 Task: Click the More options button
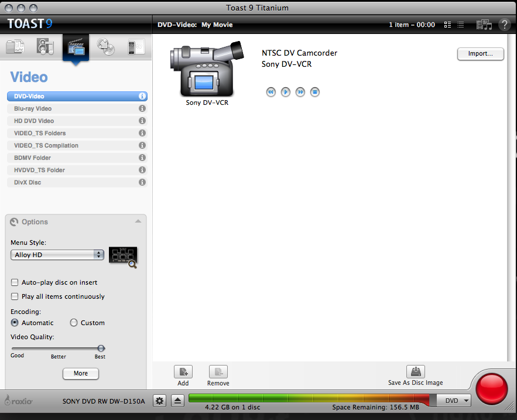tap(81, 373)
